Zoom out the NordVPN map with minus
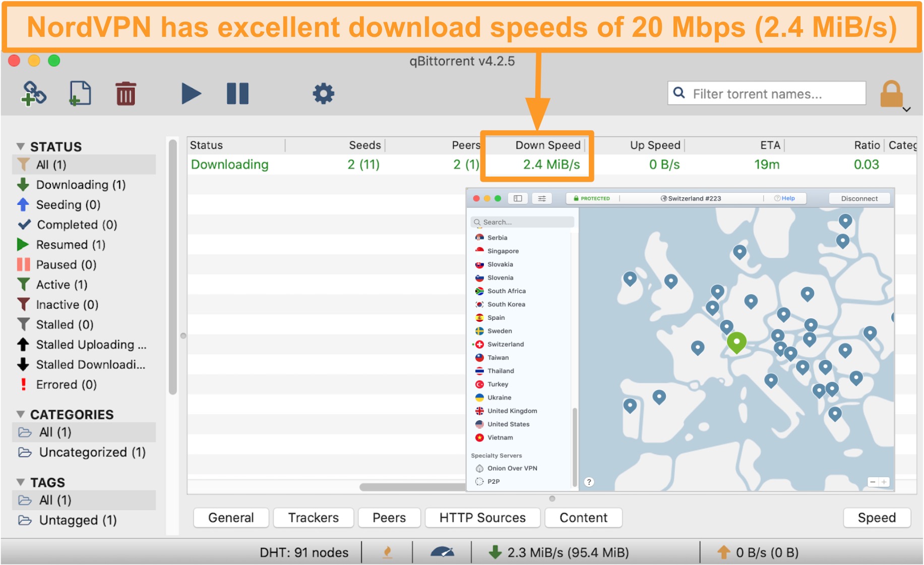 (x=873, y=482)
